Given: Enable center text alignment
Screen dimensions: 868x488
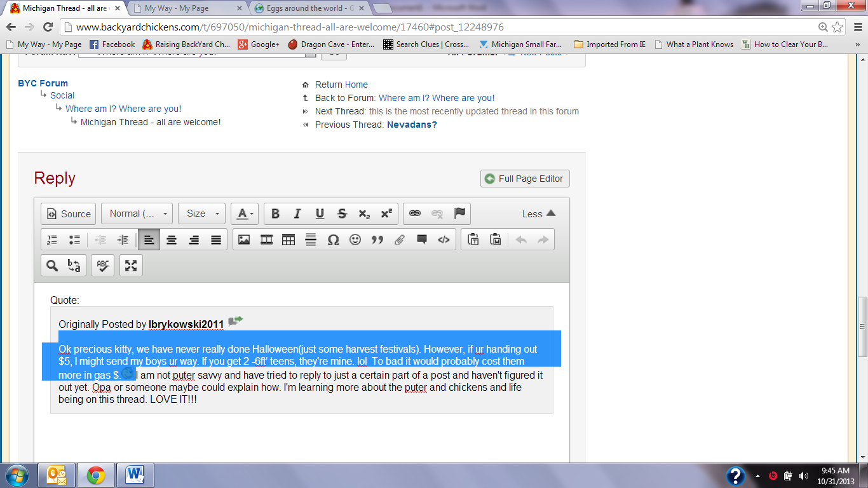Looking at the screenshot, I should point(172,240).
